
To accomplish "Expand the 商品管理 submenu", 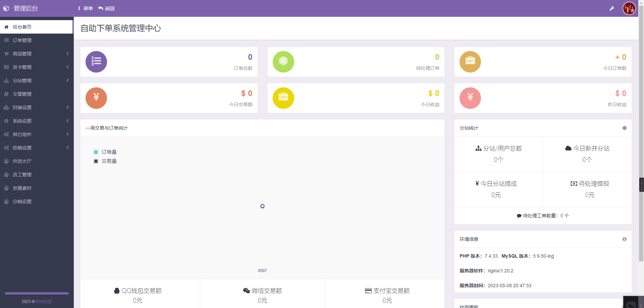I will [36, 53].
